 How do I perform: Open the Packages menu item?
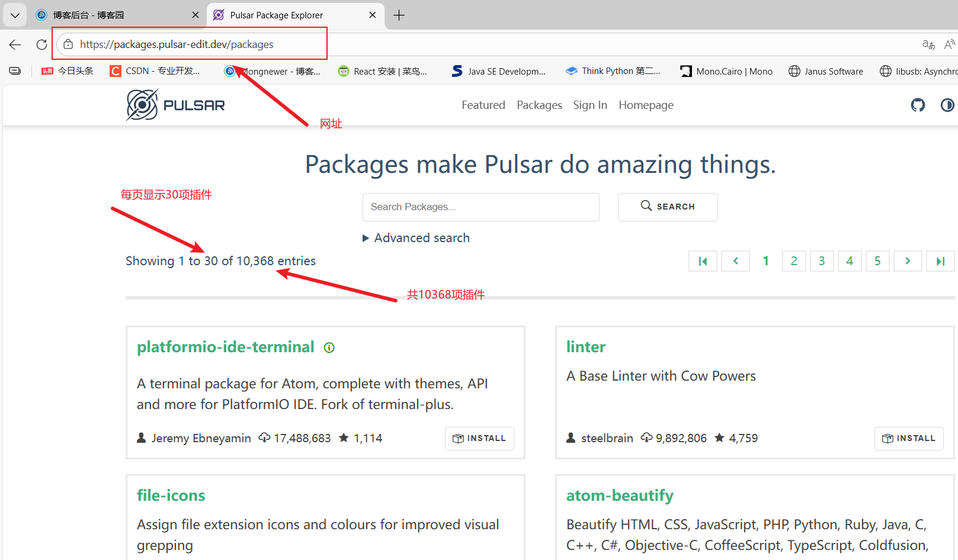539,105
